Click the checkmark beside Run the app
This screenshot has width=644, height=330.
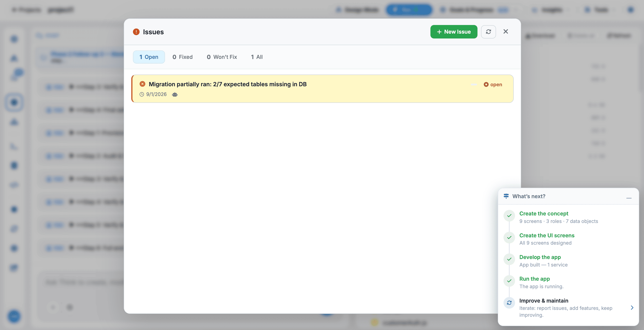(x=509, y=281)
